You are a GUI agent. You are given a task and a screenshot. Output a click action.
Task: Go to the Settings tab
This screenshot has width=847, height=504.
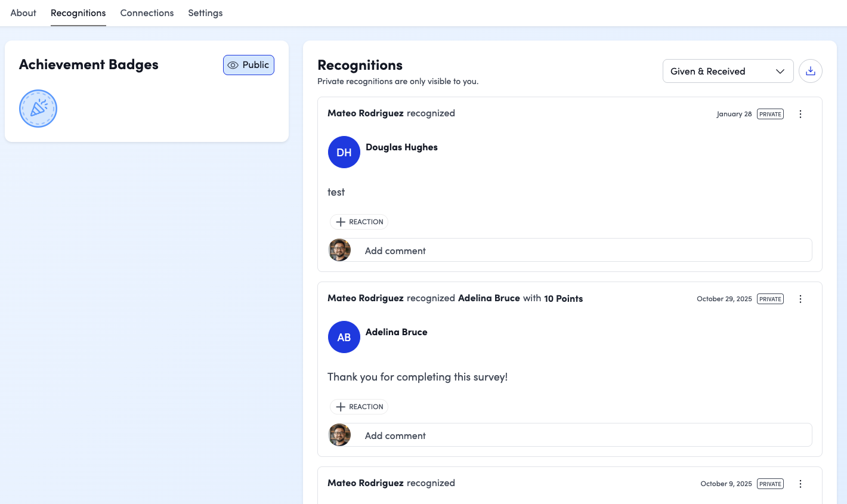[x=205, y=13]
